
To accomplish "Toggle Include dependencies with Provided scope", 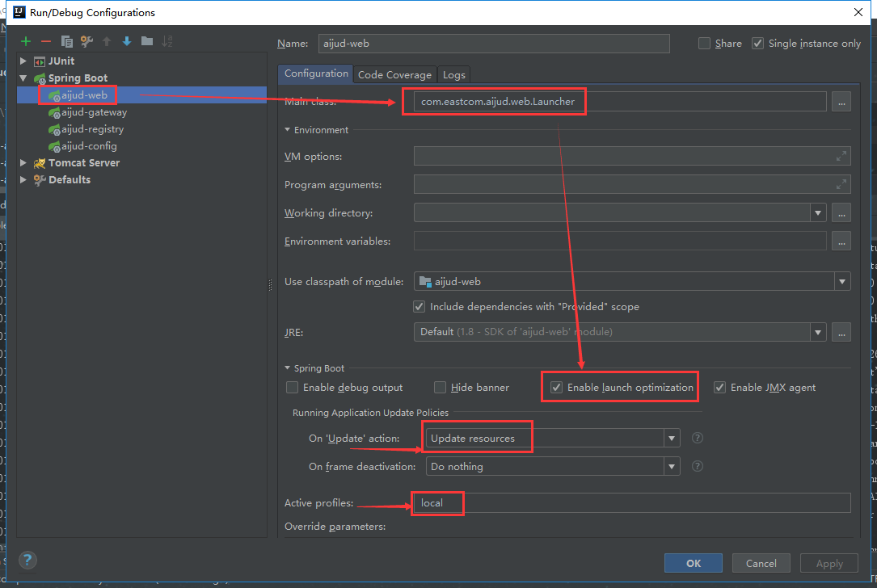I will [x=419, y=306].
